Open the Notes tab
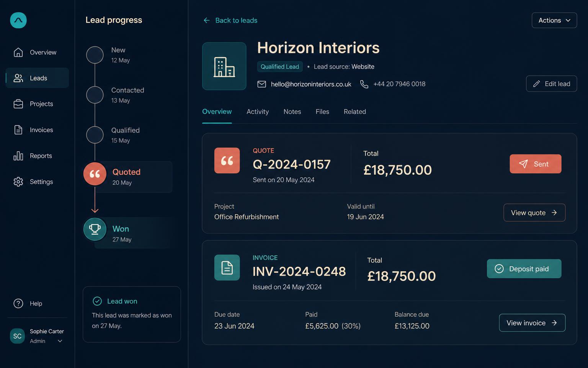Screen dimensions: 588x368 coord(292,112)
